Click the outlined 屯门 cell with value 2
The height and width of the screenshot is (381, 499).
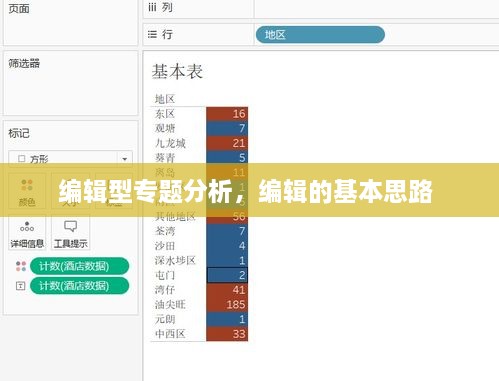pyautogui.click(x=227, y=275)
